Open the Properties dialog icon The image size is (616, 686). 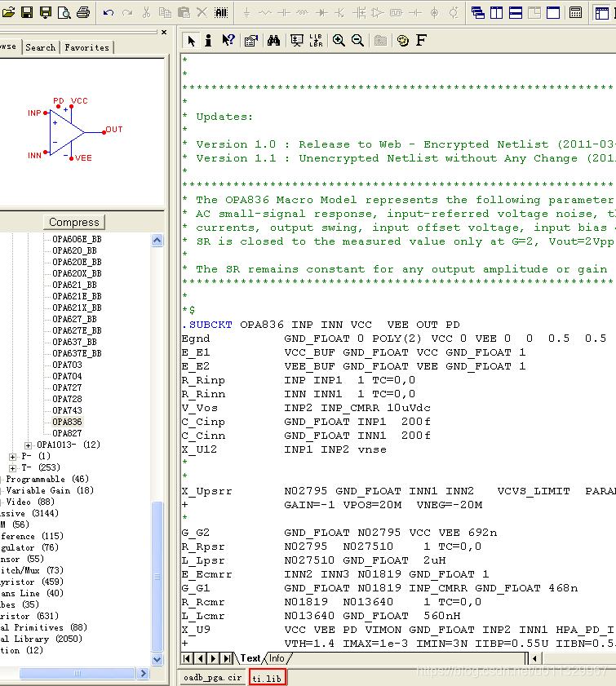pos(251,41)
